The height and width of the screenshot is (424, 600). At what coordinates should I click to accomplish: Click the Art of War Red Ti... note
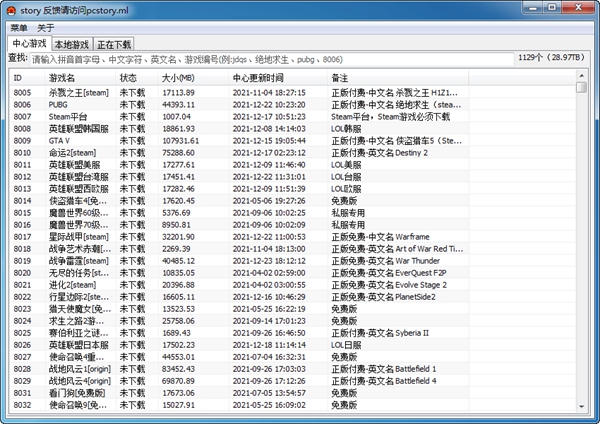point(397,249)
